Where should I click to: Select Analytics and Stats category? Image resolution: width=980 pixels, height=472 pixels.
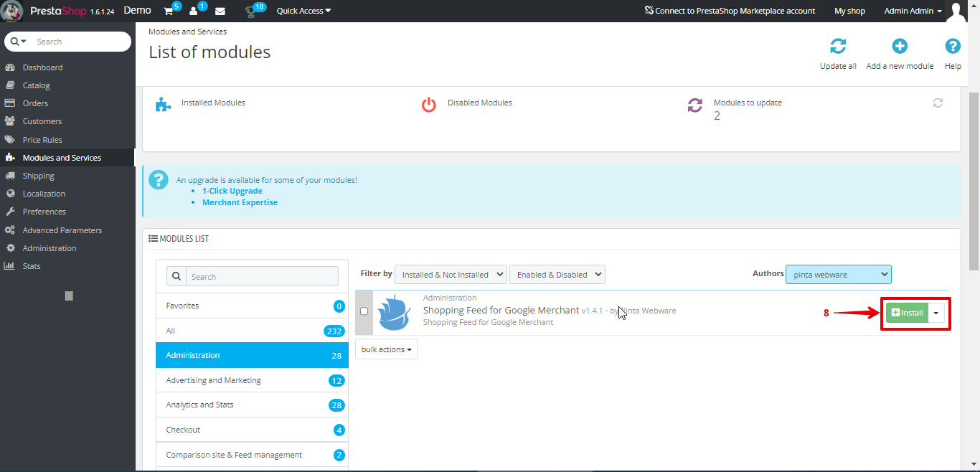pos(252,405)
